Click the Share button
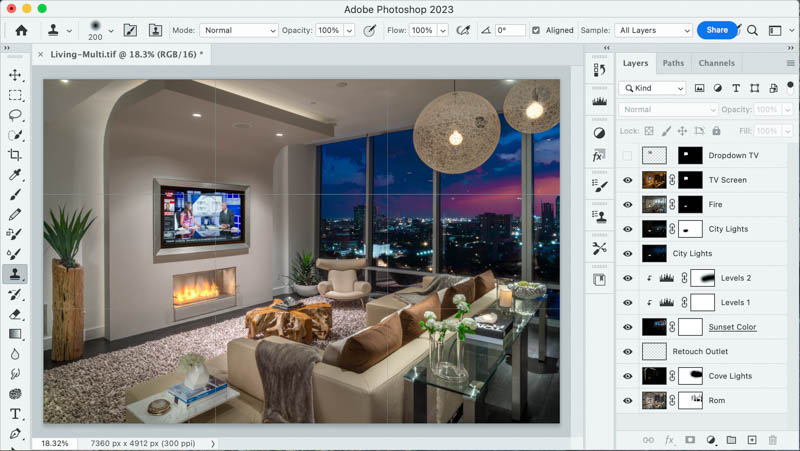Image resolution: width=800 pixels, height=451 pixels. pos(717,30)
